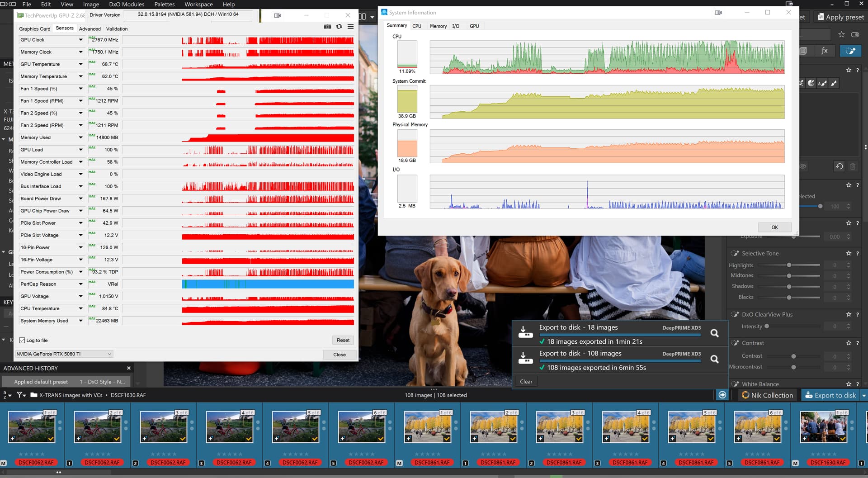Toggle the Log to file checkbox
Screen dimensions: 868x478
point(22,341)
